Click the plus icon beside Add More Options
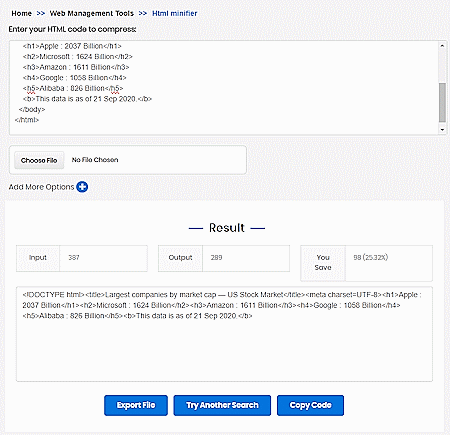 point(82,187)
